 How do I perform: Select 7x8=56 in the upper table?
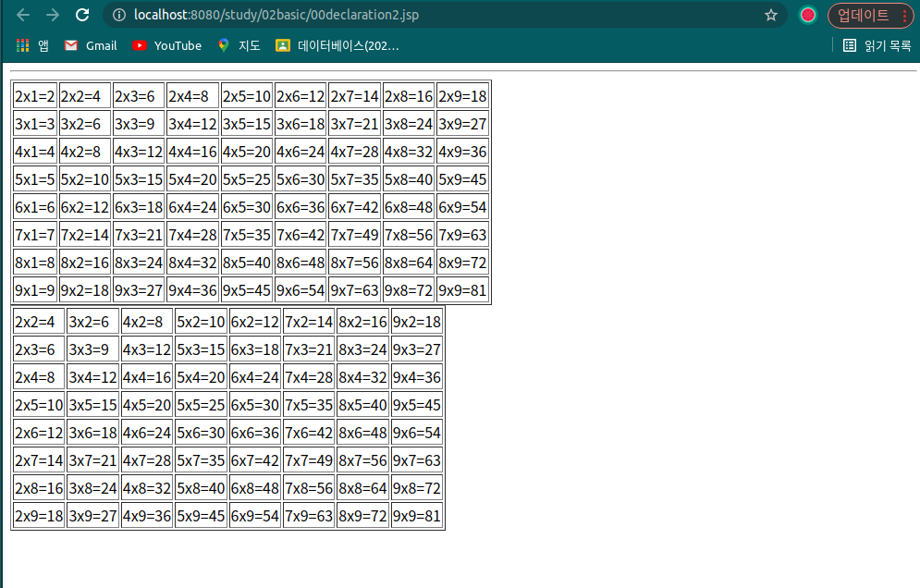click(x=409, y=235)
